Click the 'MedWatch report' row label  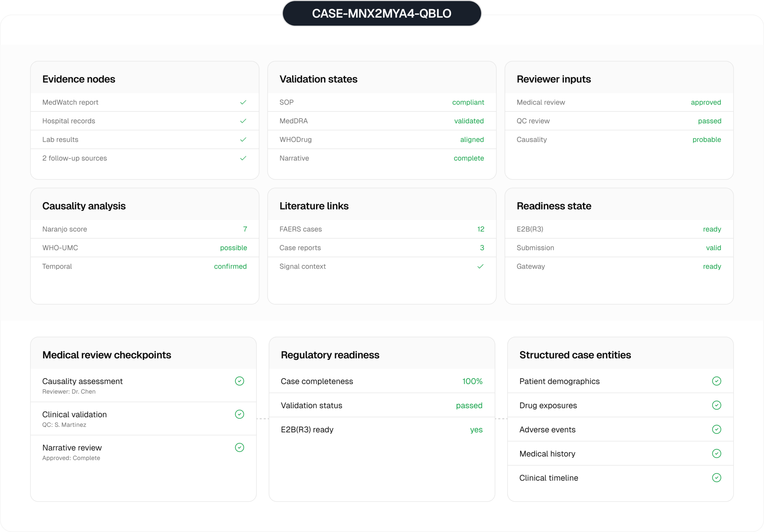[x=70, y=102]
